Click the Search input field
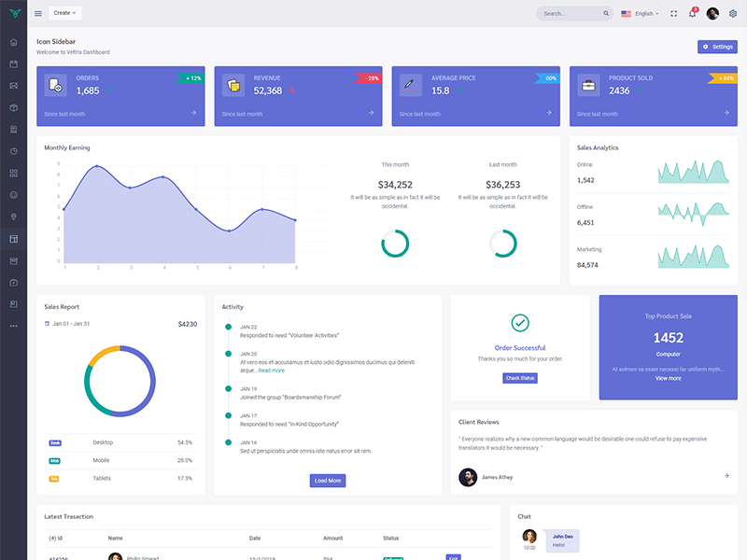747x560 pixels. coord(571,13)
